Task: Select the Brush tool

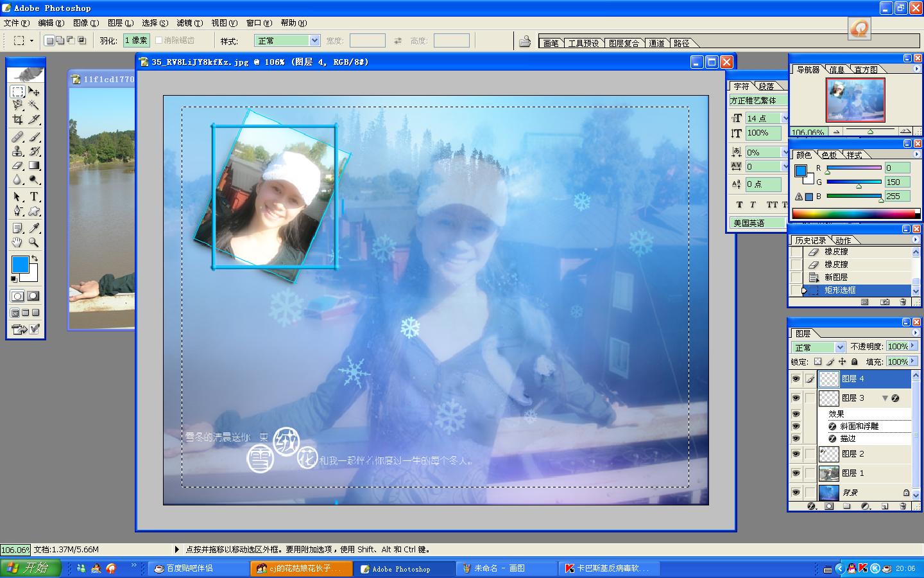Action: pos(34,137)
